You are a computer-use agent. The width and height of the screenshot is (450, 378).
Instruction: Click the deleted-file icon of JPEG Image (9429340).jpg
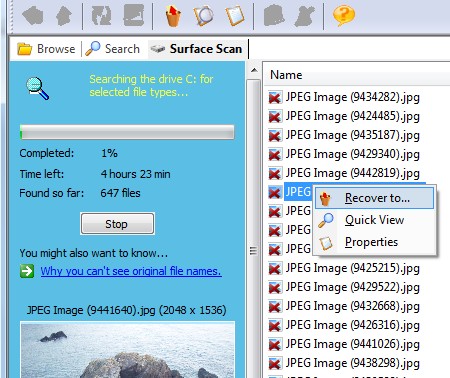pos(275,154)
